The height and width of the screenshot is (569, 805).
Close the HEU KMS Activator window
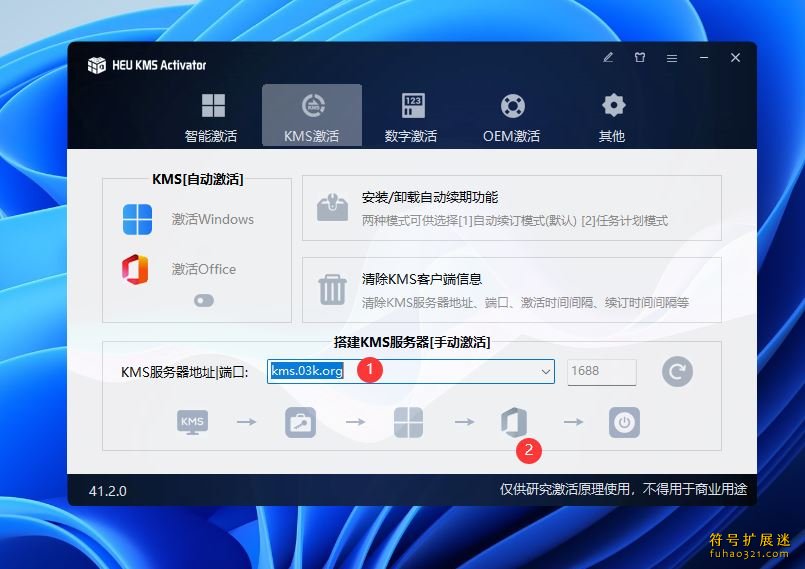pos(735,58)
